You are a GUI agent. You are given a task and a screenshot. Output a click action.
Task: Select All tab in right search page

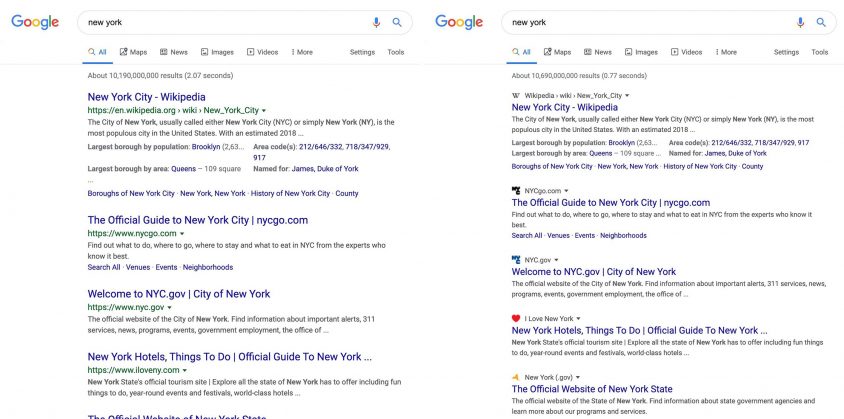pos(522,52)
